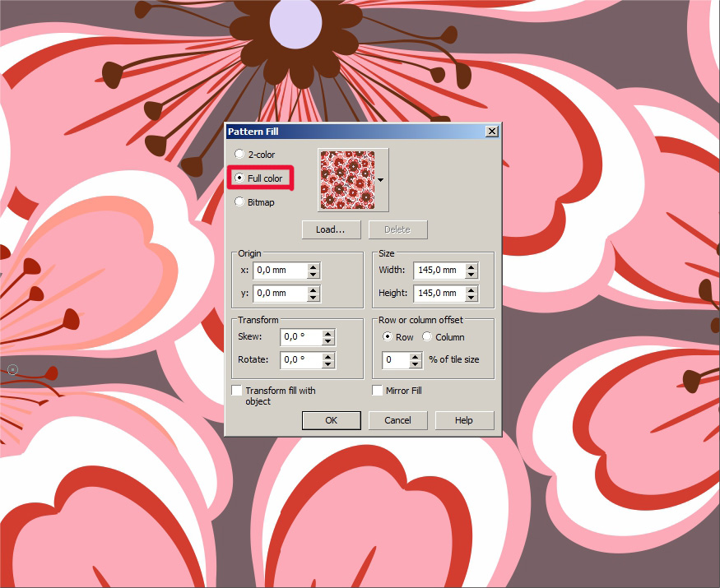Increase Skew with up arrow
Screen dimensions: 720x588
[x=328, y=333]
